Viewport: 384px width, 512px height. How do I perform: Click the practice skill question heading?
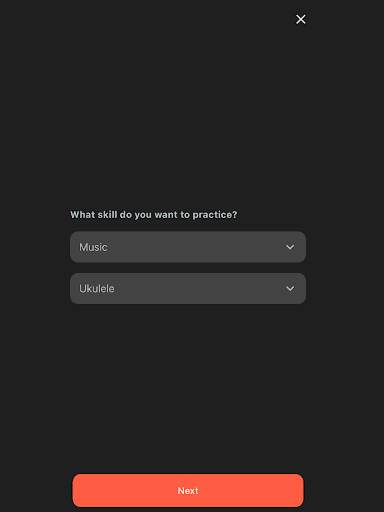pos(154,215)
